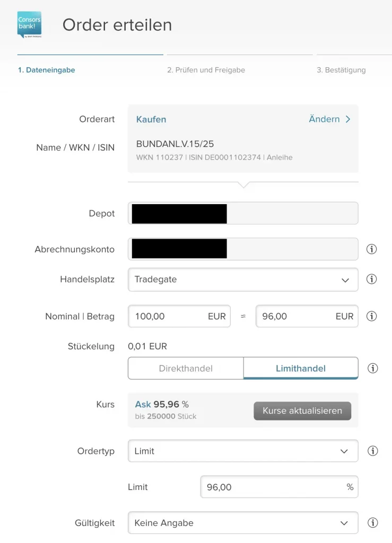
Task: Open info icon next to Gültigkeit
Action: (372, 523)
